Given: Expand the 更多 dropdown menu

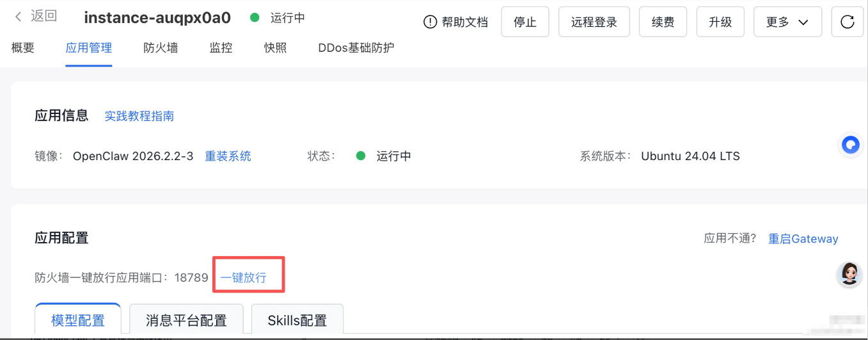Looking at the screenshot, I should 787,22.
